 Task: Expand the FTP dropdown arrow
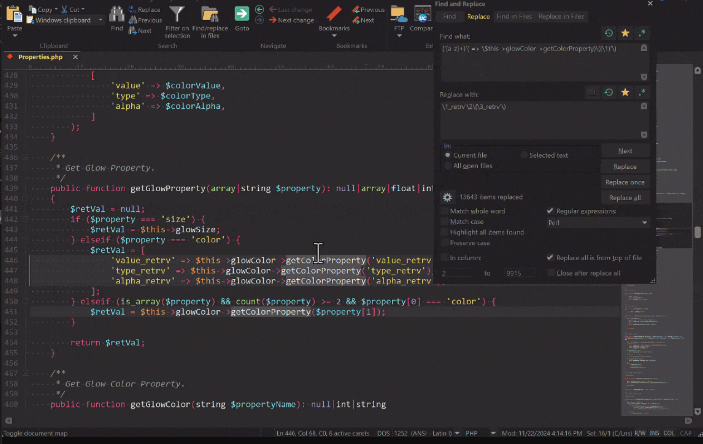pyautogui.click(x=399, y=36)
